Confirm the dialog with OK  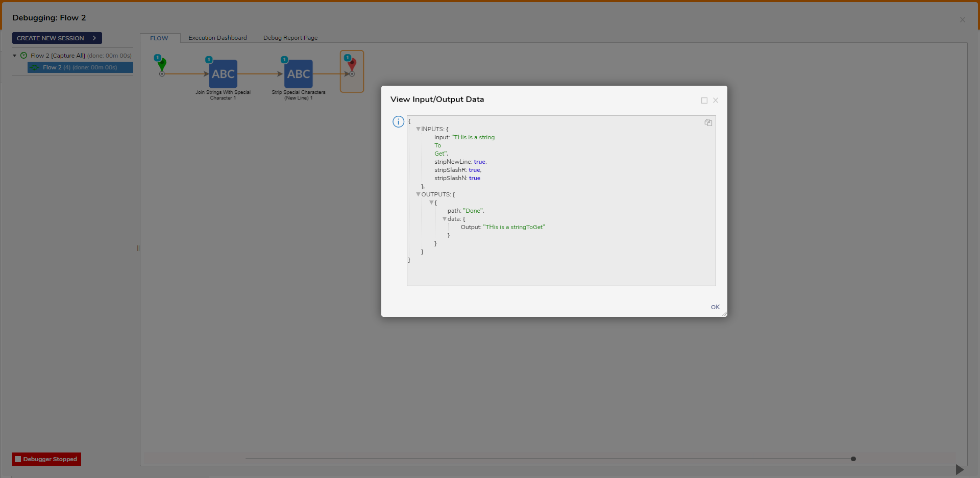pos(715,307)
